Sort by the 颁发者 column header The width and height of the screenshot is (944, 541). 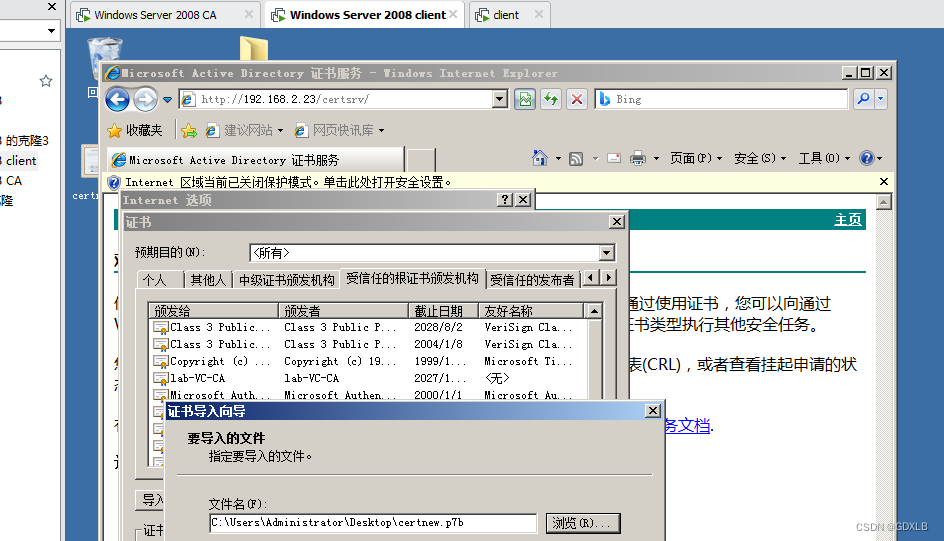click(x=343, y=311)
